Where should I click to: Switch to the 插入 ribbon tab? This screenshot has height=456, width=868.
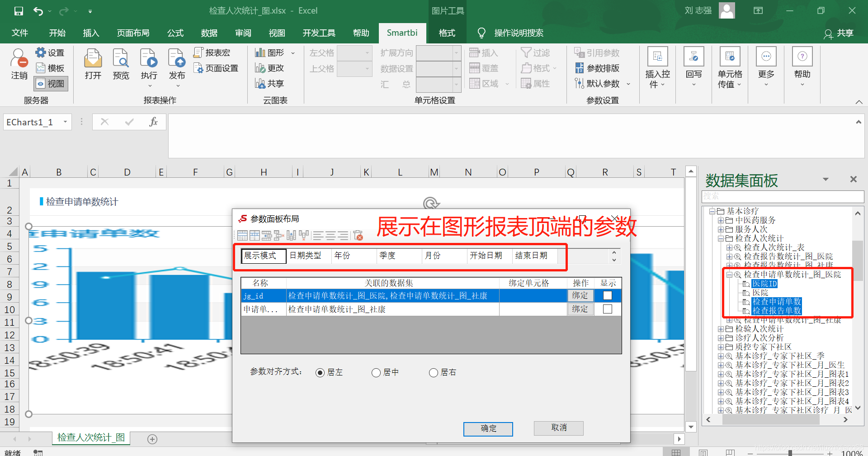[91, 33]
